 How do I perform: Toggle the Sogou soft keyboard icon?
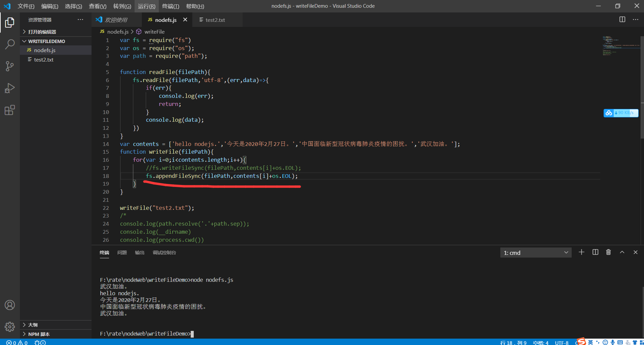(620, 342)
